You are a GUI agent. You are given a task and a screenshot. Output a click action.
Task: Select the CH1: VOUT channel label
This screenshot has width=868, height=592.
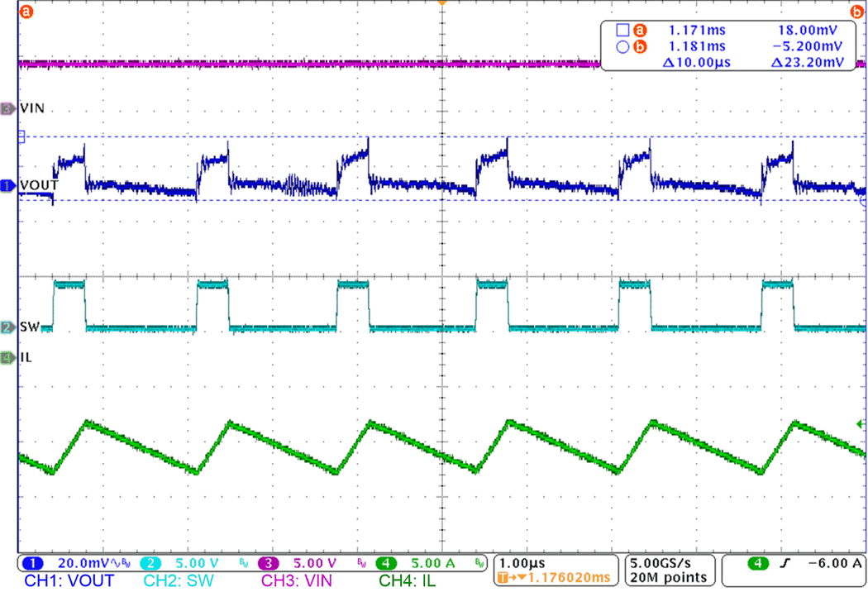(x=69, y=579)
